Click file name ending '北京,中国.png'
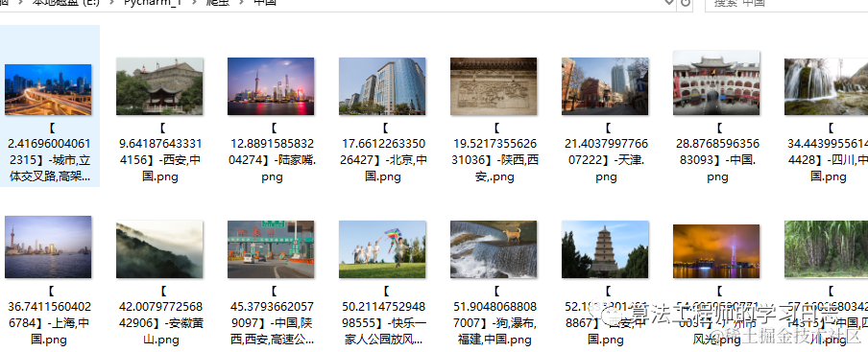The width and height of the screenshot is (868, 352). pos(383,153)
